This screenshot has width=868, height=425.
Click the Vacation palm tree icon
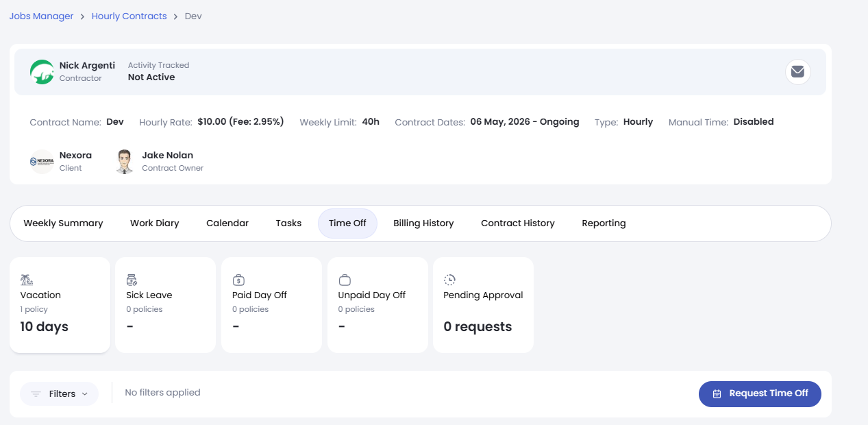click(x=27, y=280)
